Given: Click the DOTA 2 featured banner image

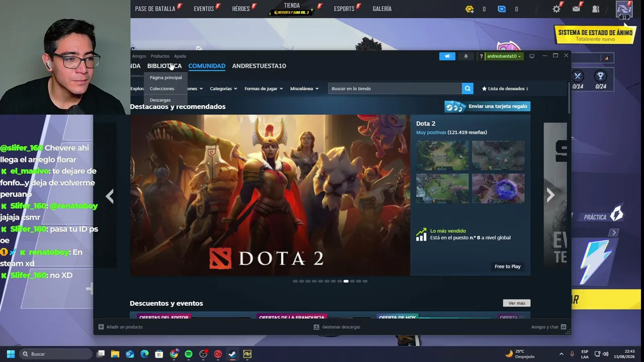Looking at the screenshot, I should click(x=270, y=195).
